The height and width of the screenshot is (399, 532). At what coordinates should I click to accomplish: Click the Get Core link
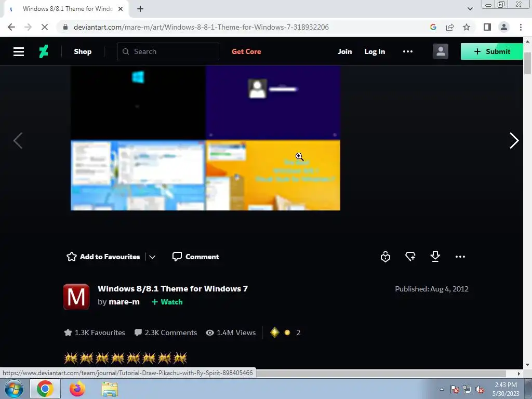click(246, 51)
